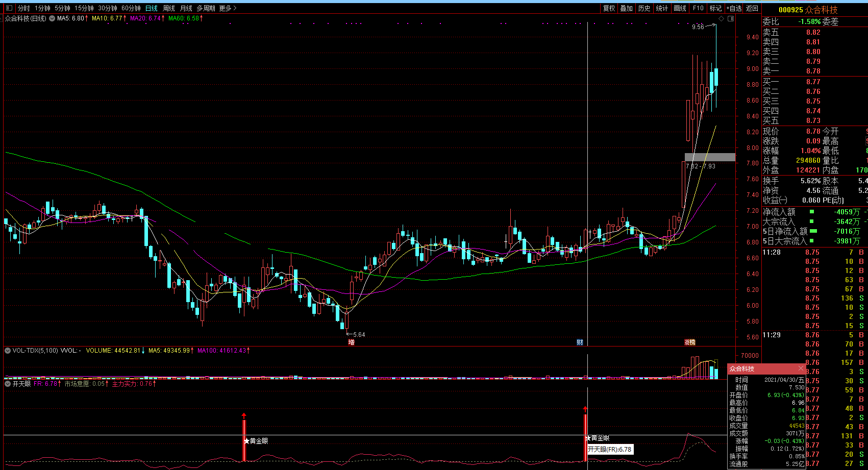Expand 更多 period options
The height and width of the screenshot is (470, 868).
228,8
